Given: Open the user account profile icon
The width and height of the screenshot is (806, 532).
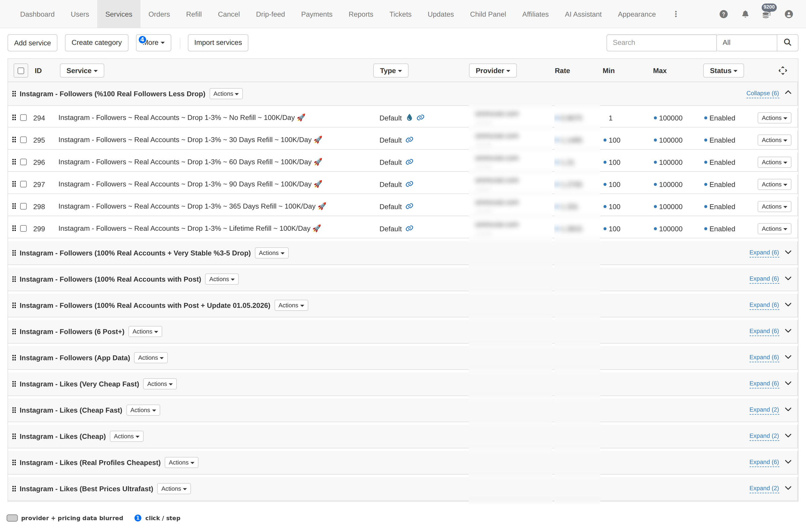Looking at the screenshot, I should pos(789,14).
